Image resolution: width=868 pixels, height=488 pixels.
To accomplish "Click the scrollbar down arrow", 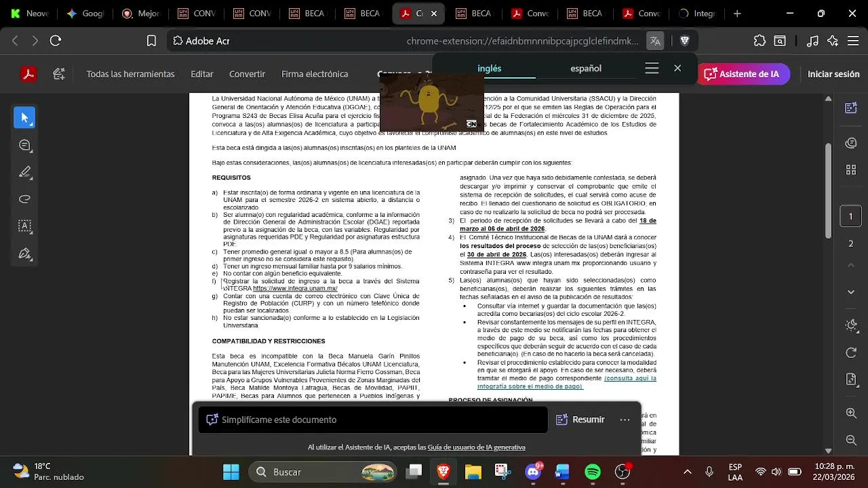I will point(828,451).
